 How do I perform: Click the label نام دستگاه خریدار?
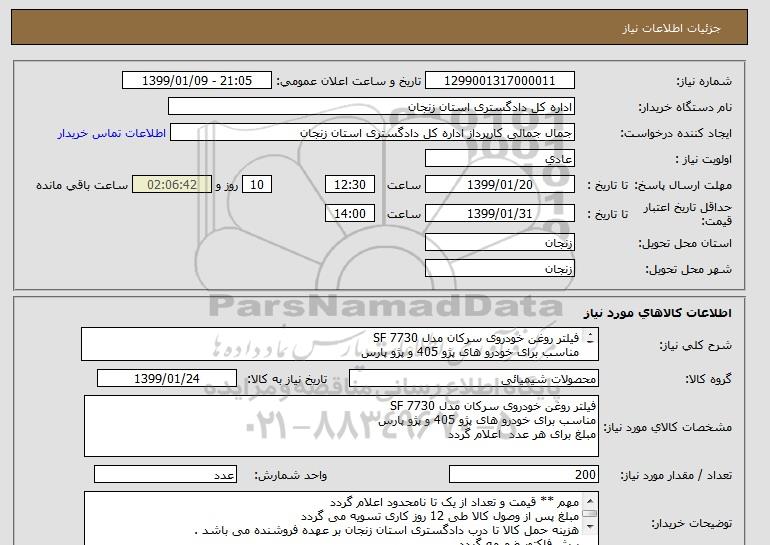click(685, 107)
